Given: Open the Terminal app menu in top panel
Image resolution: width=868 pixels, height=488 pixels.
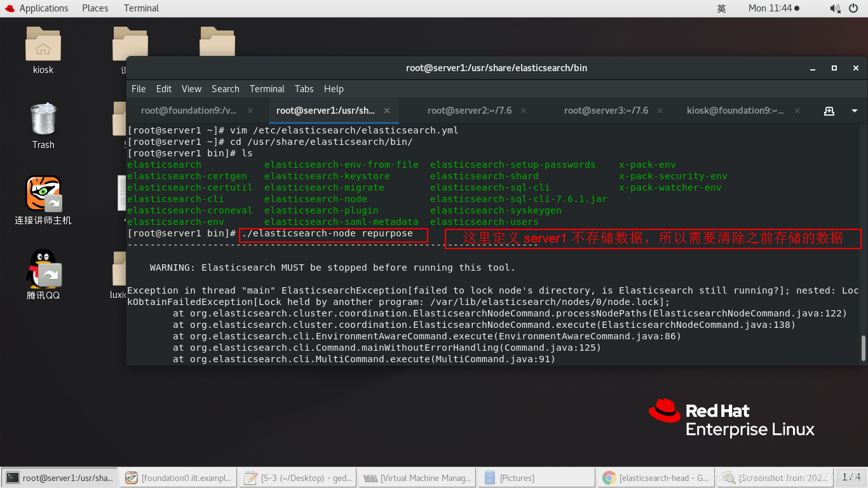Looking at the screenshot, I should point(141,8).
